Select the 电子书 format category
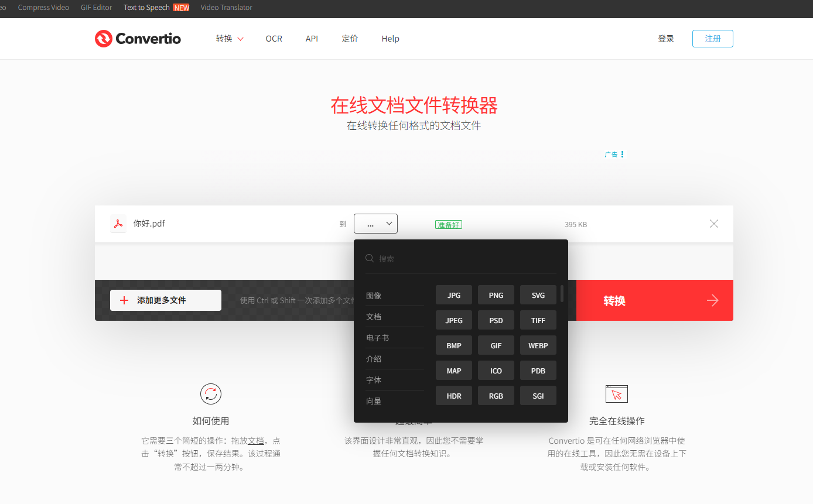The width and height of the screenshot is (813, 504). pyautogui.click(x=377, y=338)
